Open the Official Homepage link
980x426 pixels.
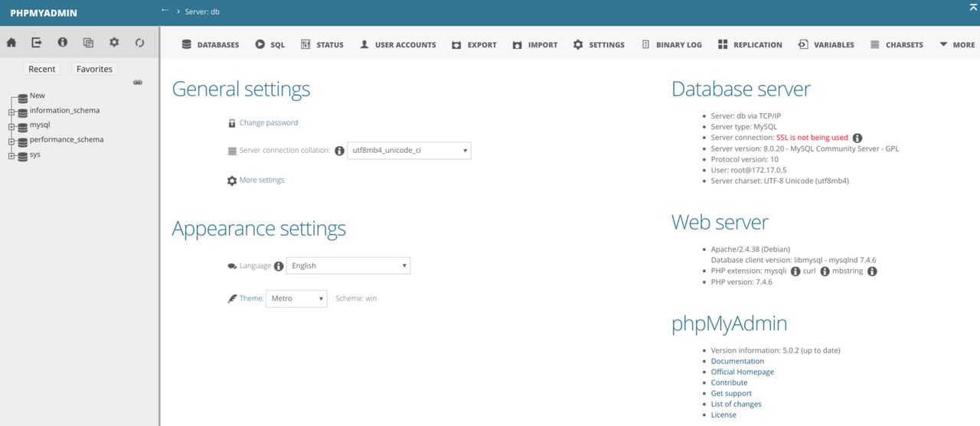click(743, 372)
